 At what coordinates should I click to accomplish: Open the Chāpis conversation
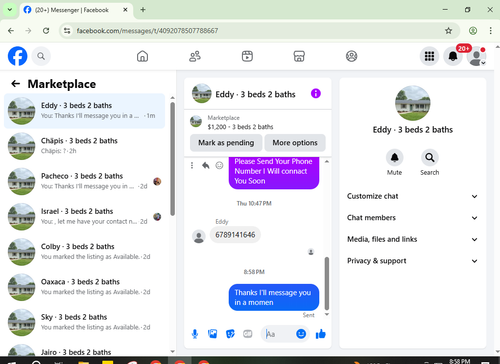coord(84,146)
